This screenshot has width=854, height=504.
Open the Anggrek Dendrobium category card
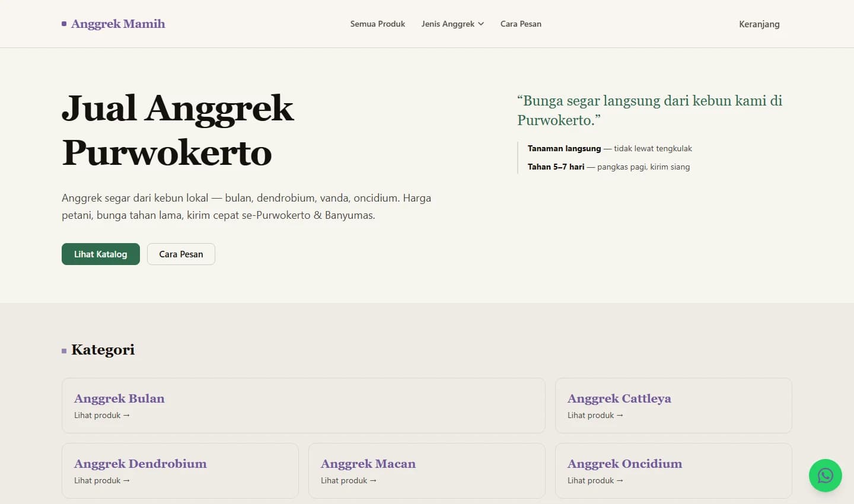tap(180, 471)
